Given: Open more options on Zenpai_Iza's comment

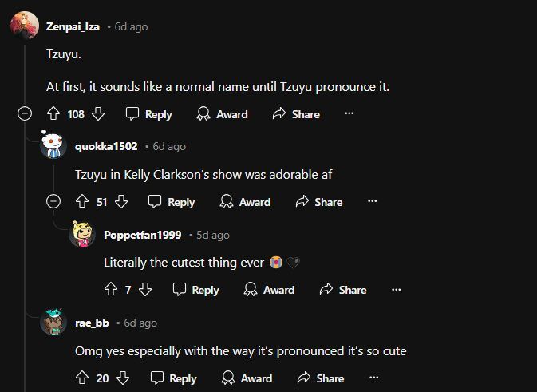Looking at the screenshot, I should [349, 114].
